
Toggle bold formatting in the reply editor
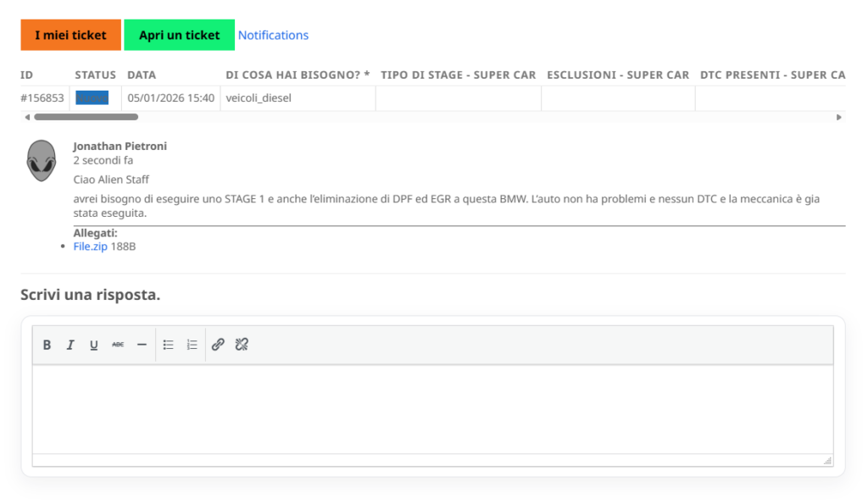coord(47,345)
